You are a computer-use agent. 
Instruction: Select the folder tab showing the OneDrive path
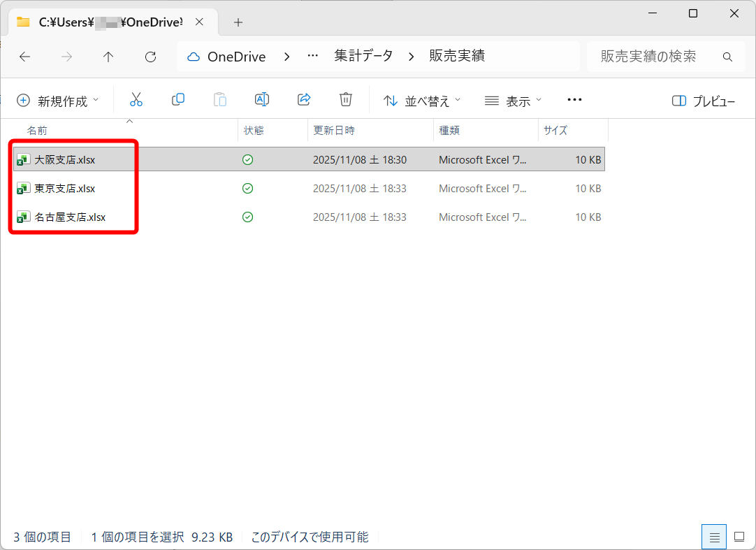point(105,22)
